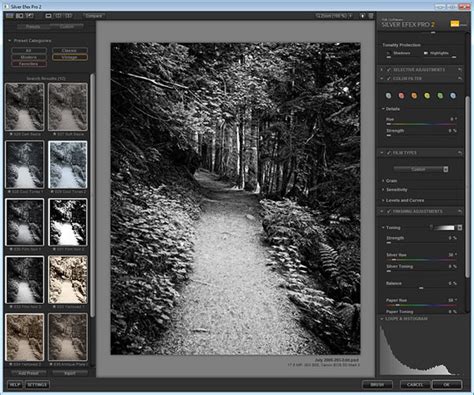Reset Selective Adjustments section arrow
This screenshot has height=395, width=474.
tap(460, 70)
